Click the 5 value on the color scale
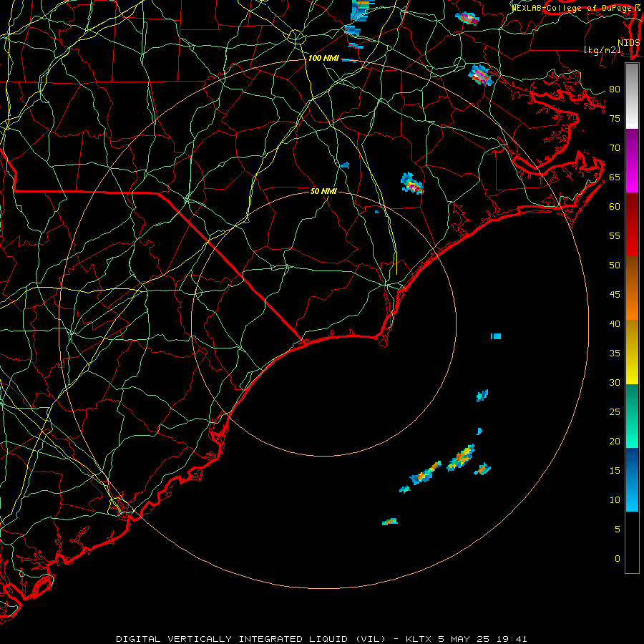This screenshot has width=644, height=644. pos(618,529)
